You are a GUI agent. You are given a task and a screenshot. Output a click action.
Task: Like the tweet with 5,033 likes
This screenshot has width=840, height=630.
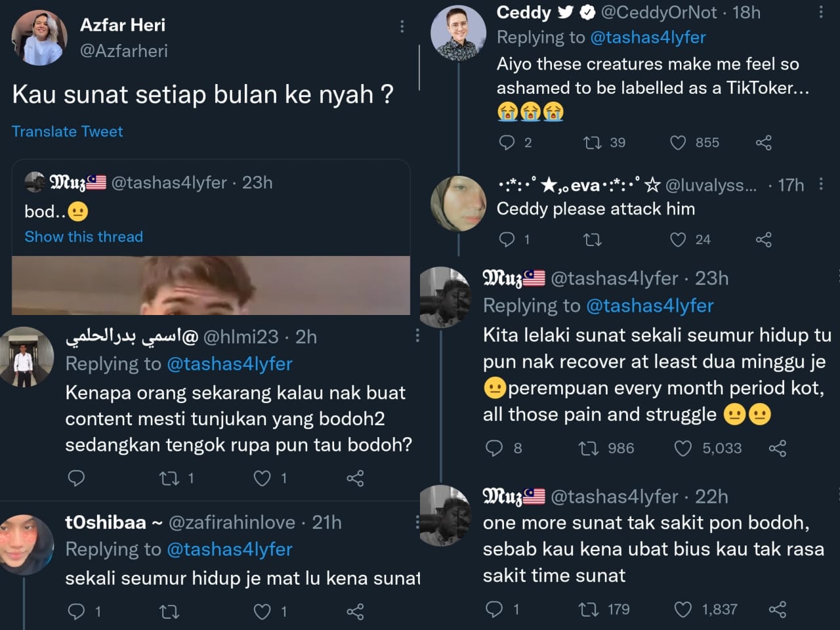click(683, 448)
